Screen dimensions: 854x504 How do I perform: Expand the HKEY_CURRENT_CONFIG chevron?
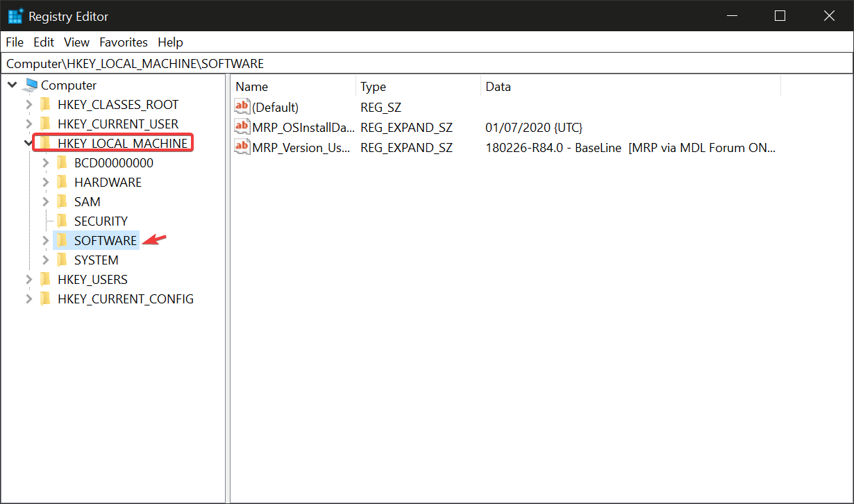[28, 299]
